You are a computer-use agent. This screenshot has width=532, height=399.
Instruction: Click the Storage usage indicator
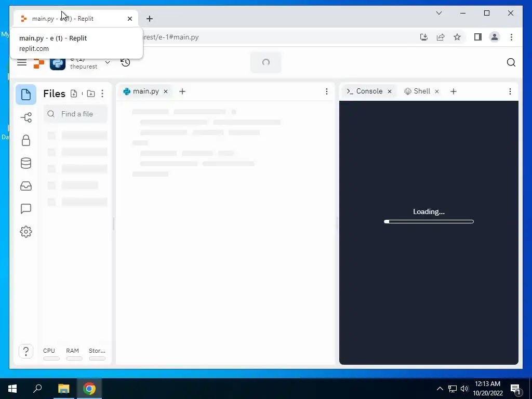click(x=97, y=354)
